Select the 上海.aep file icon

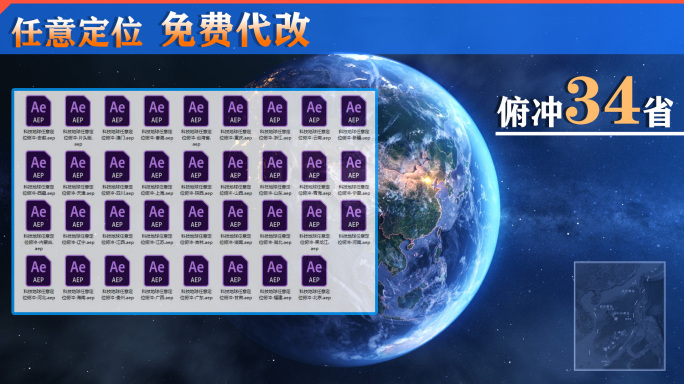point(157,167)
